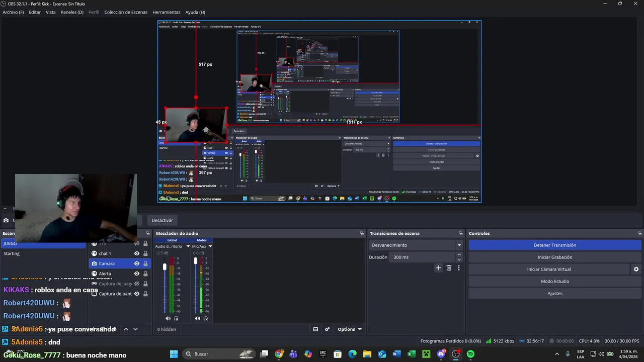644x362 pixels.
Task: Open Google Chrome from the taskbar
Action: (x=279, y=354)
